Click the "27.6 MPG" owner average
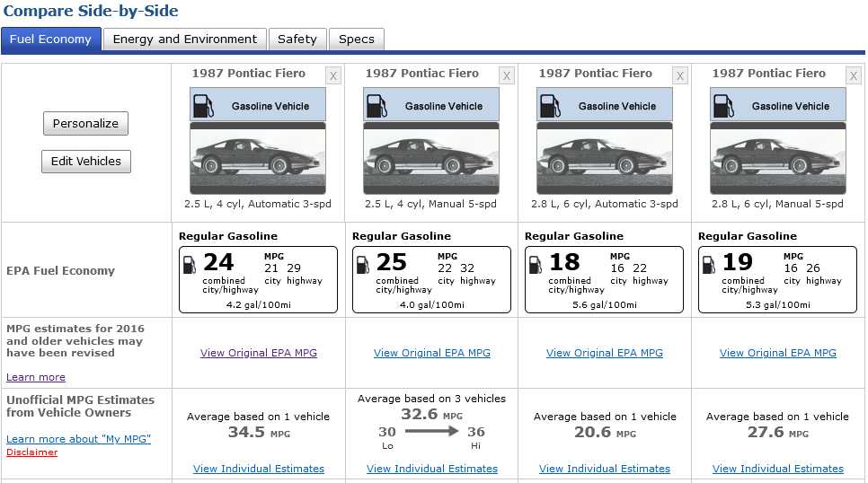Screen dimensions: 868x483 pyautogui.click(x=778, y=432)
